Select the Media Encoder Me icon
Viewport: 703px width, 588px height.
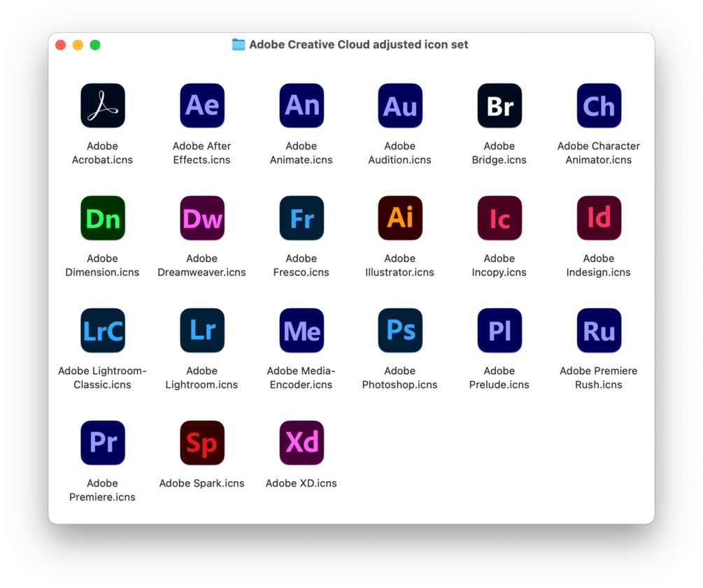click(301, 330)
